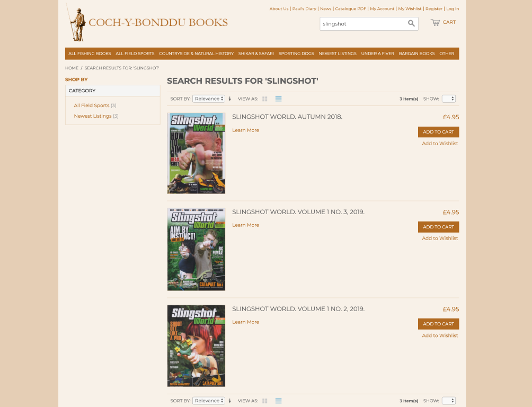Open the Sporting Dogs menu item
532x407 pixels.
coord(296,54)
